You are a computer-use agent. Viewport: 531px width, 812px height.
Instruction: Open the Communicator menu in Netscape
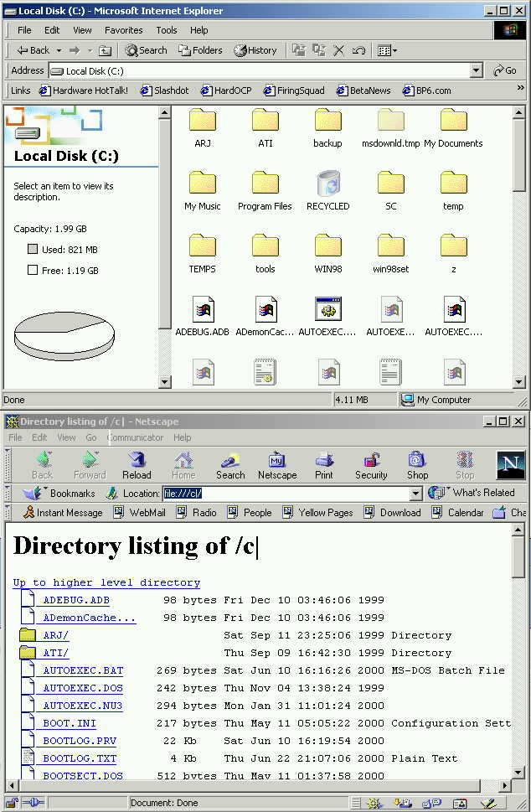tap(136, 437)
